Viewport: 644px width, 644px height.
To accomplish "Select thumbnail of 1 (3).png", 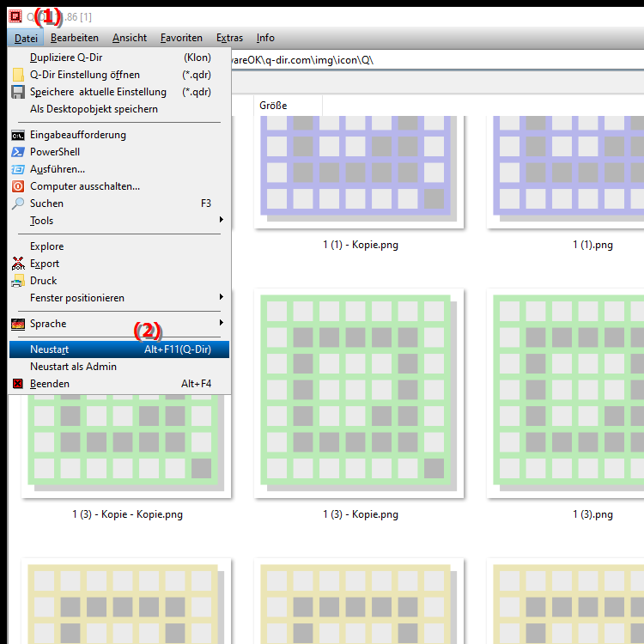I will pyautogui.click(x=566, y=393).
